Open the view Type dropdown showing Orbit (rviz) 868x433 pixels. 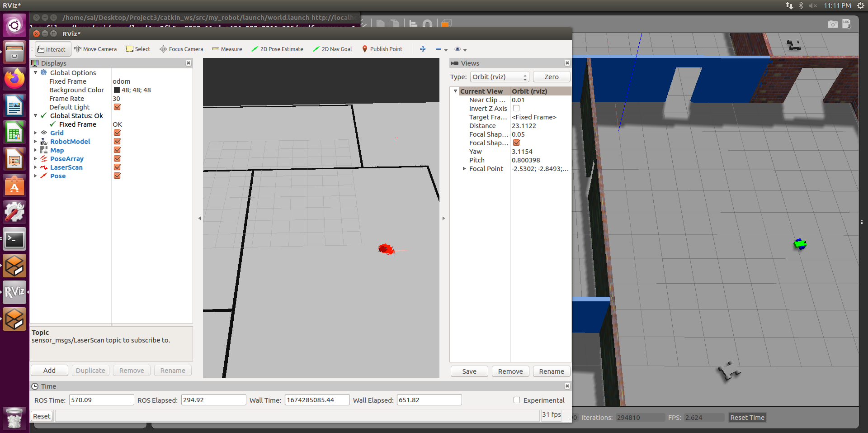click(499, 76)
